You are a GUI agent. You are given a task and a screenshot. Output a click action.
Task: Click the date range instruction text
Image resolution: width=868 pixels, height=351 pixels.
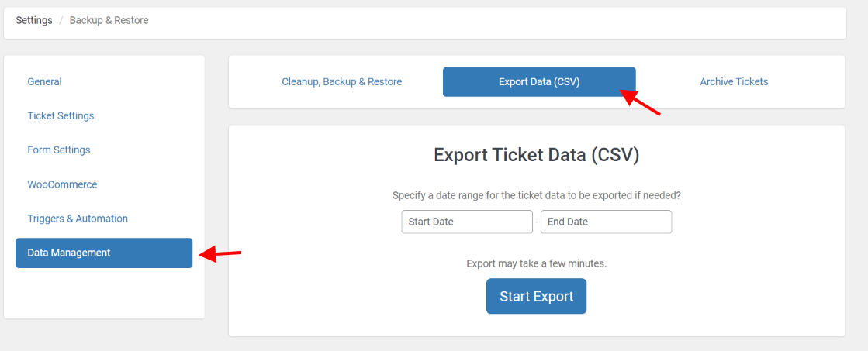click(x=537, y=195)
